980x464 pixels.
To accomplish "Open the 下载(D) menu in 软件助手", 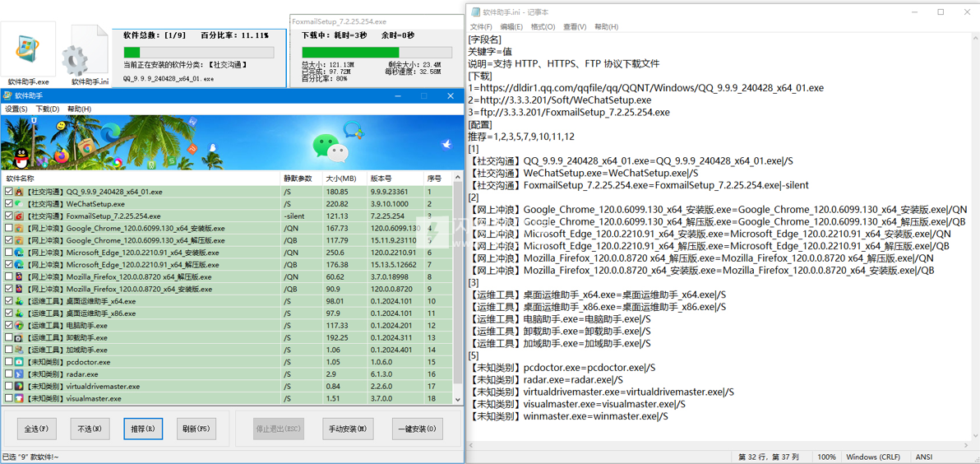I will (x=48, y=109).
